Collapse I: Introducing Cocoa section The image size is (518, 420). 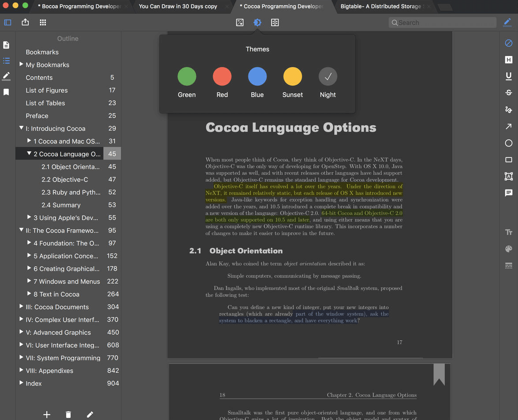[x=21, y=128]
